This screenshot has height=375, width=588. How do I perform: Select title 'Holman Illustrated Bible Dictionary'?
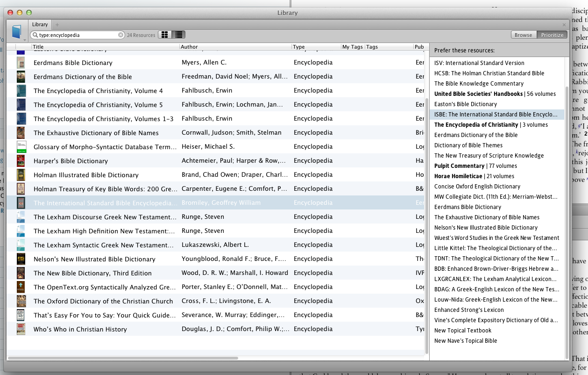coord(86,175)
